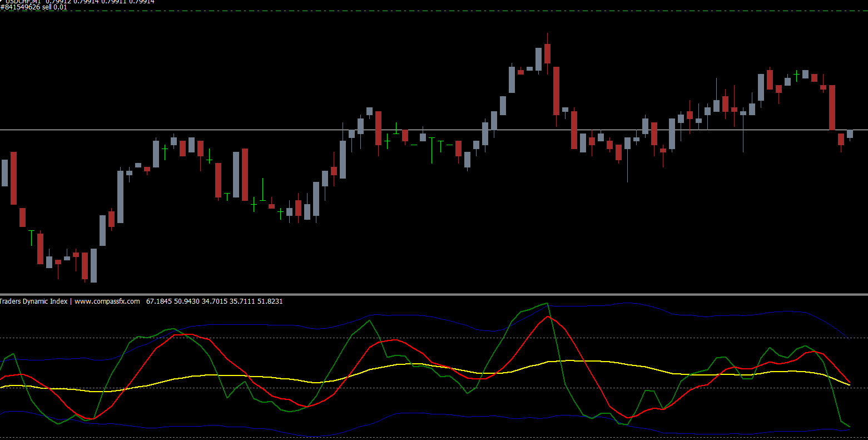868x440 pixels.
Task: Click the highest peak of the green indicator line
Action: click(547, 304)
